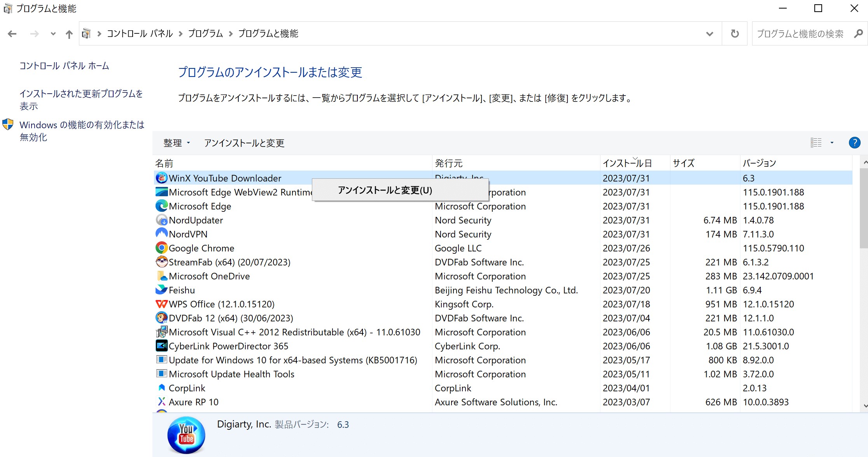Select the Feishu program name
Image resolution: width=868 pixels, height=457 pixels.
(x=182, y=290)
